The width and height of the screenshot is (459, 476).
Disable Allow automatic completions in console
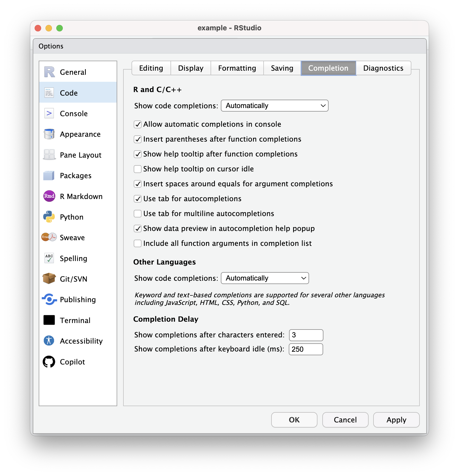pyautogui.click(x=138, y=124)
